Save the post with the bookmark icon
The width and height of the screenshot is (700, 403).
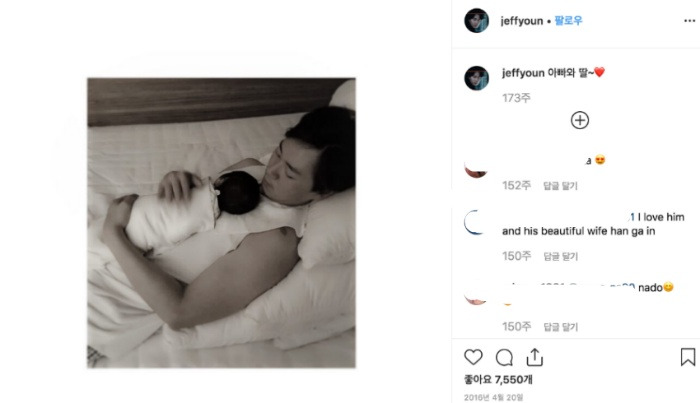point(688,357)
